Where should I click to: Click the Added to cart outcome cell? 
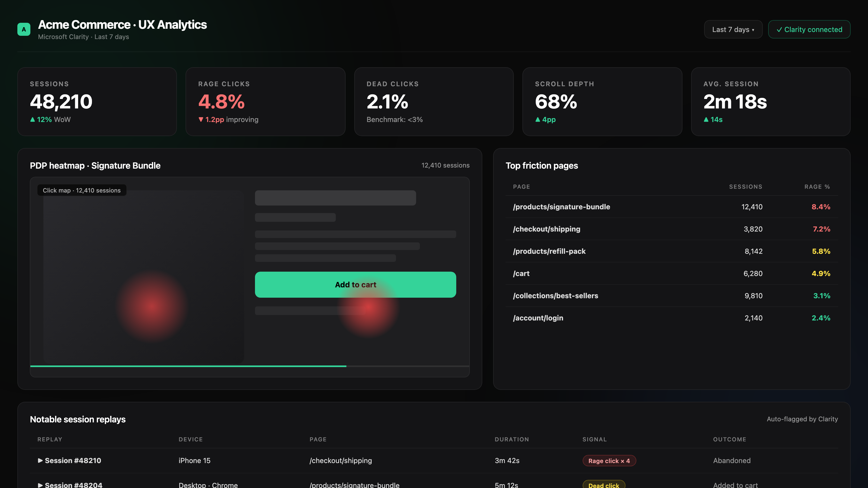[735, 485]
